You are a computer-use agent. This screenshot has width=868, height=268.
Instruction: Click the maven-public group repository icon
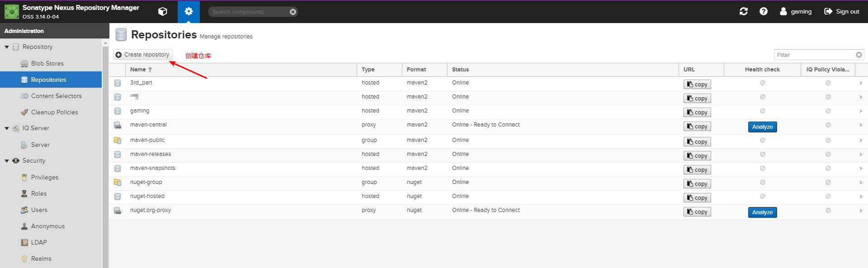(x=118, y=141)
